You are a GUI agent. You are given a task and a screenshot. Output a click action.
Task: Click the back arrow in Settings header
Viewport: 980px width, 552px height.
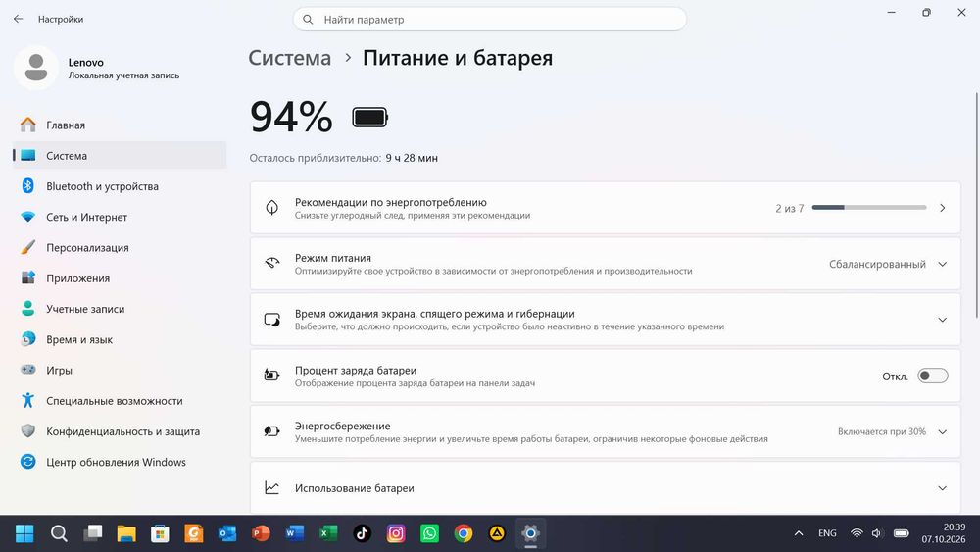click(18, 19)
